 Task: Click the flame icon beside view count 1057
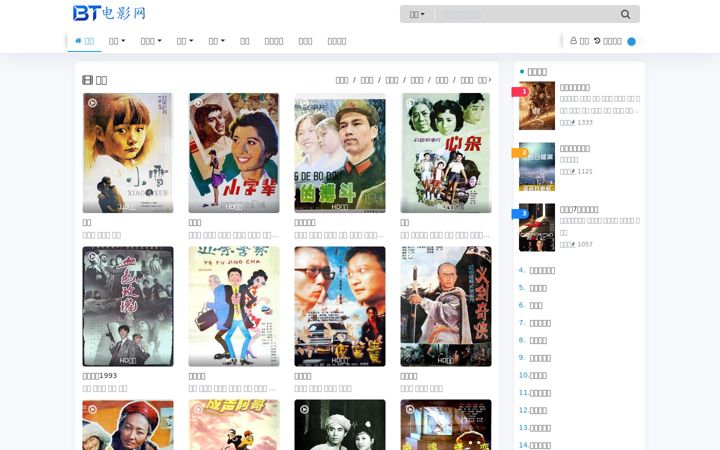pyautogui.click(x=573, y=245)
